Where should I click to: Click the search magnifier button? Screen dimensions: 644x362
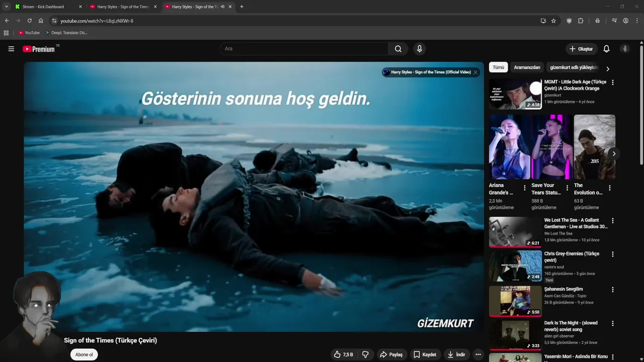tap(398, 49)
